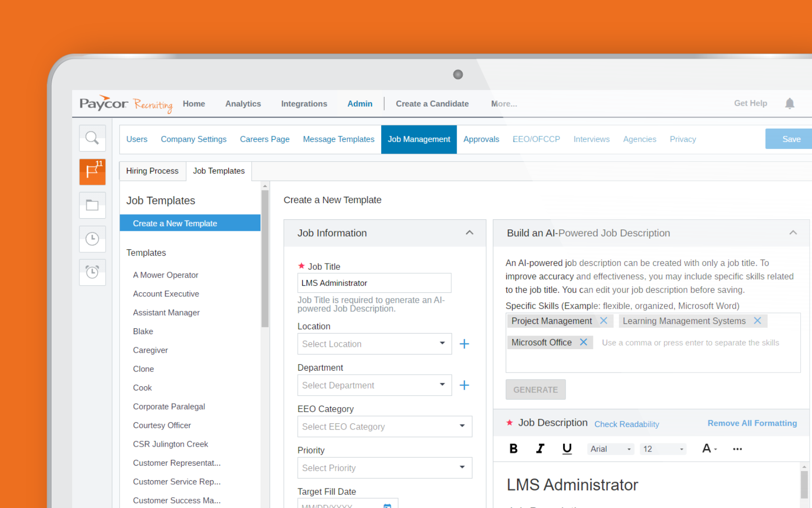Image resolution: width=812 pixels, height=508 pixels.
Task: Open the Arial font family dropdown
Action: click(x=610, y=449)
